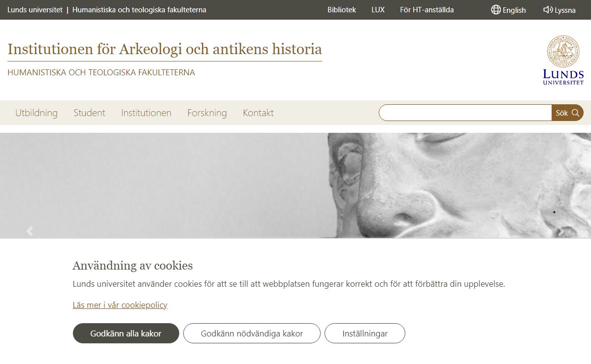Open cookie Inställningar
591x364 pixels.
point(365,334)
